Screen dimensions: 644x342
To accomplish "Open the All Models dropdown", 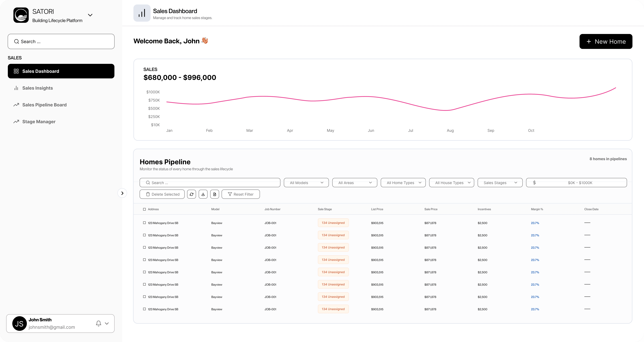I will [x=306, y=183].
